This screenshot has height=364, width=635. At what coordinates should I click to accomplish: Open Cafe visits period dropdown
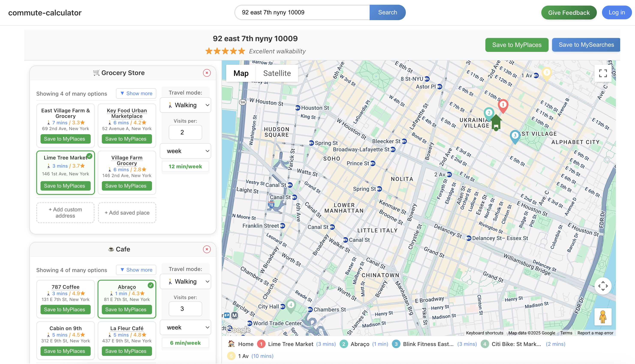[x=185, y=328]
